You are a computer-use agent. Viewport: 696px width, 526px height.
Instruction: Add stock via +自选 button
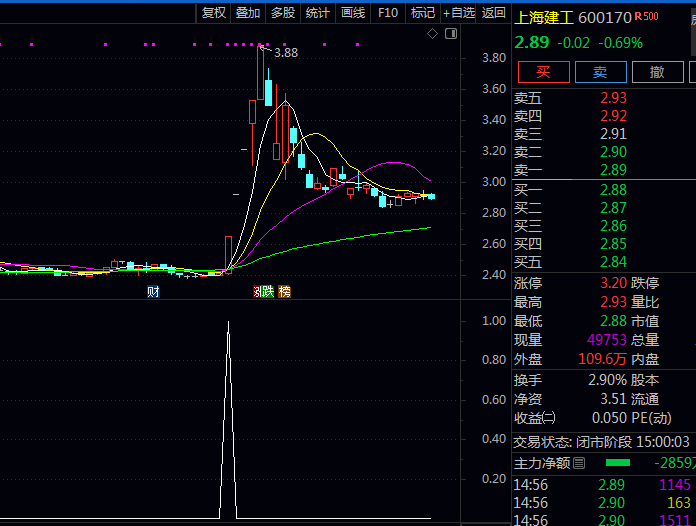459,12
